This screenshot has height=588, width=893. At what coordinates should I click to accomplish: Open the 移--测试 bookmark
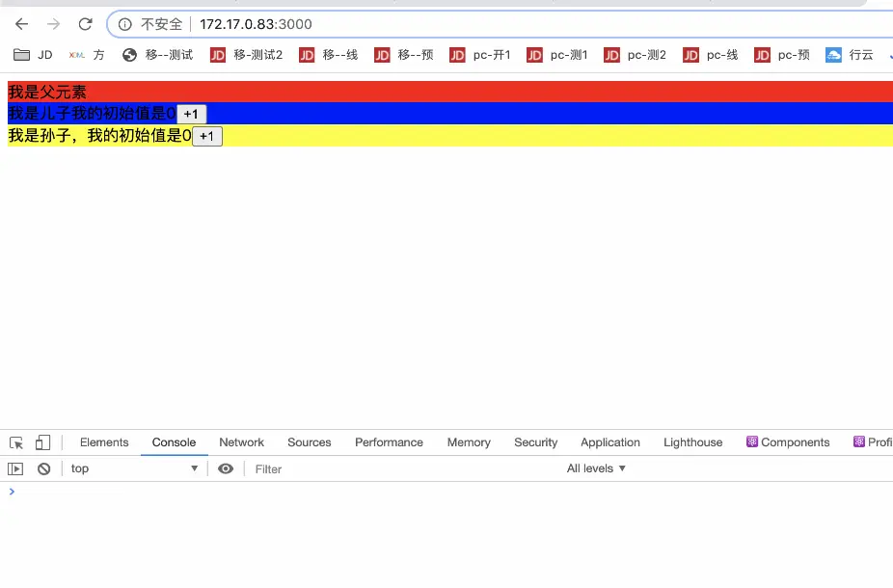click(158, 55)
